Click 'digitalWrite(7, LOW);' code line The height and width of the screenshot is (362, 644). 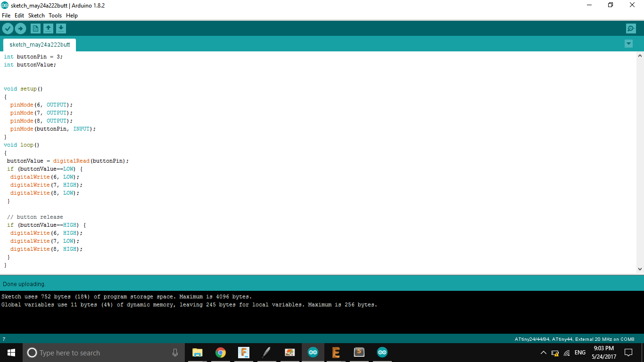45,241
